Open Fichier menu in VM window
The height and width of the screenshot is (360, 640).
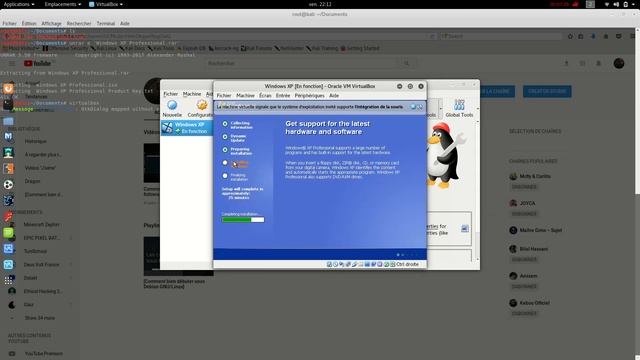pos(224,96)
